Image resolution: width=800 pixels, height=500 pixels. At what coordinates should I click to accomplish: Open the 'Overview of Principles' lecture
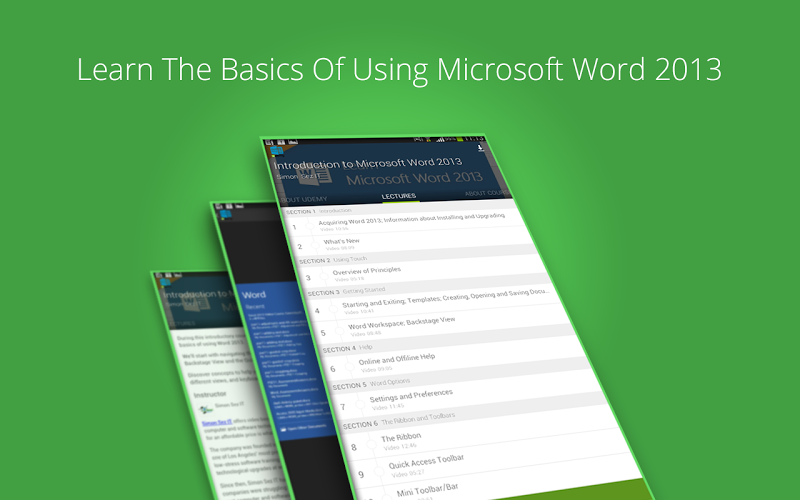click(367, 270)
